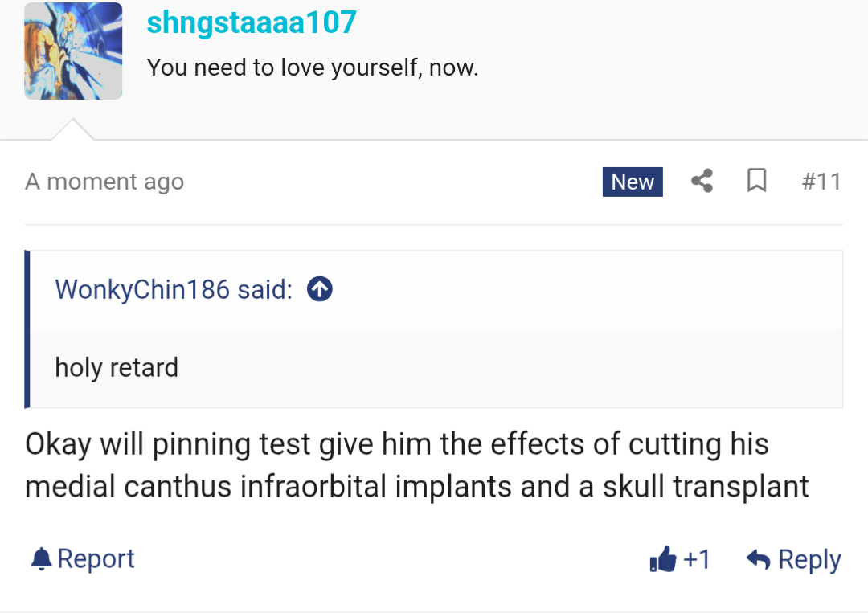Open 'WonkyChin186 said:' quote attribution link
868x613 pixels.
pyautogui.click(x=174, y=289)
